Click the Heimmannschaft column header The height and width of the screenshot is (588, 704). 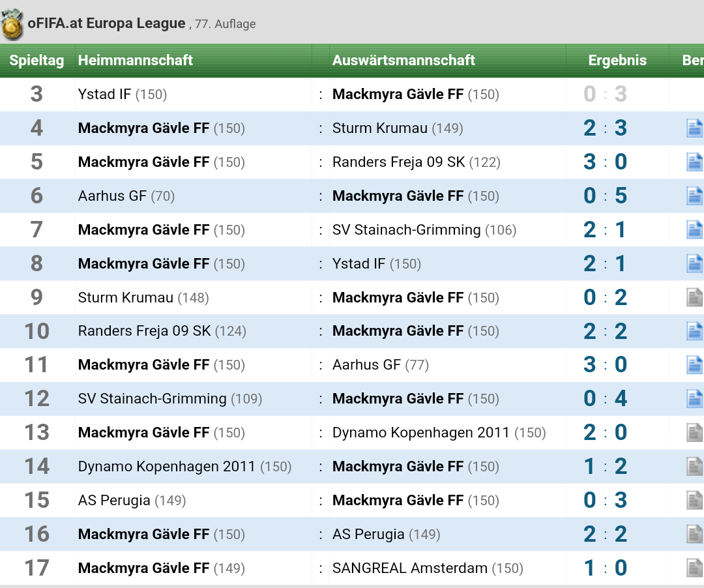pos(135,60)
